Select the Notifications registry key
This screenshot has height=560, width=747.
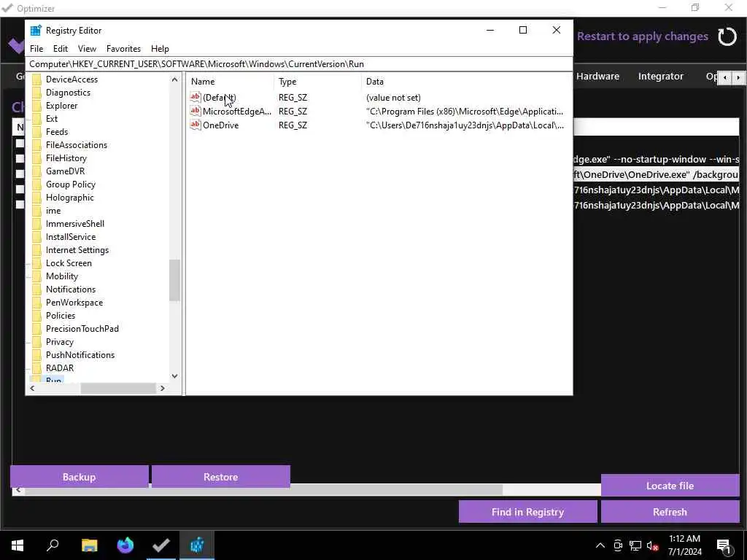tap(71, 289)
